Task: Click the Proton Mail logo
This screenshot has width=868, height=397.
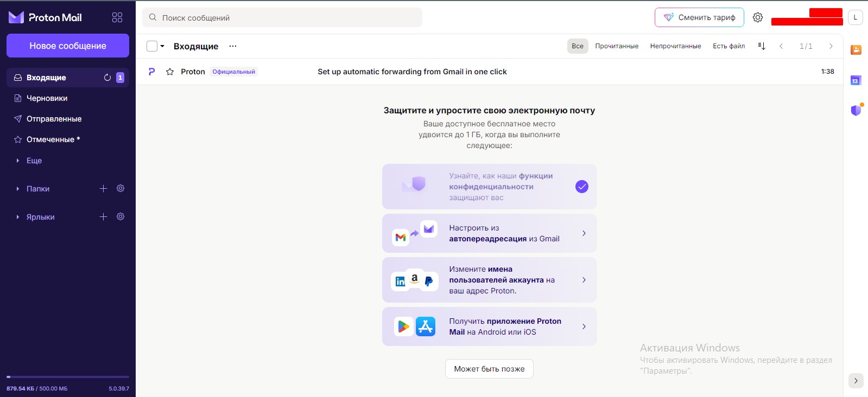Action: click(45, 17)
